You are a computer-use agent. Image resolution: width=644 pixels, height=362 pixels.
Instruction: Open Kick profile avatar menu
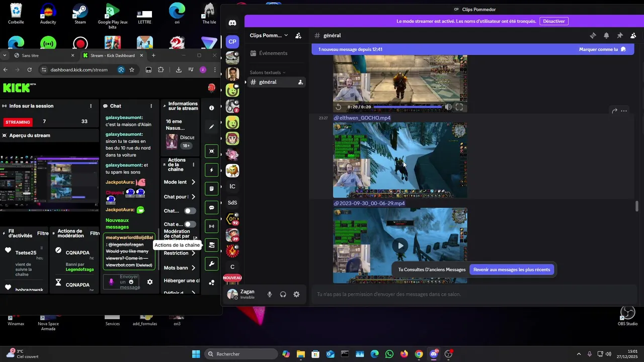point(212,87)
